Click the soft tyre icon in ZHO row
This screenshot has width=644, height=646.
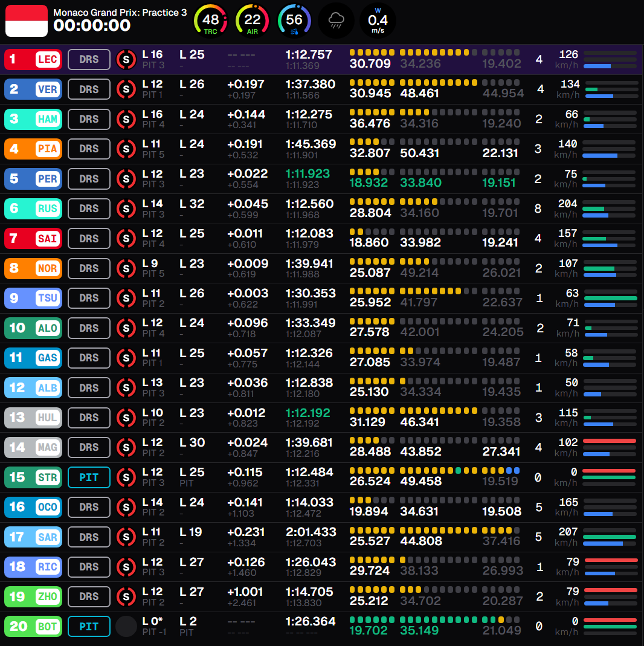tap(126, 596)
